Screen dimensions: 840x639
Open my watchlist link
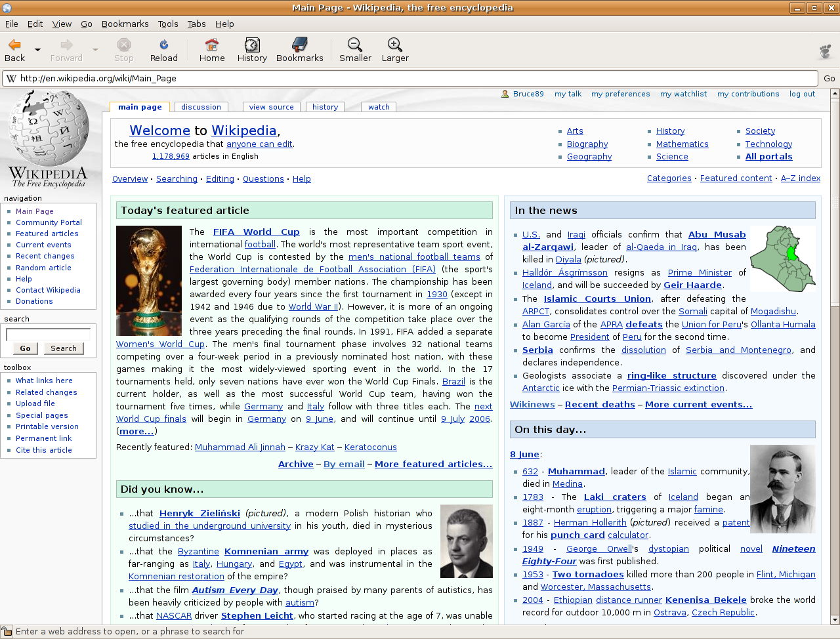pyautogui.click(x=683, y=94)
